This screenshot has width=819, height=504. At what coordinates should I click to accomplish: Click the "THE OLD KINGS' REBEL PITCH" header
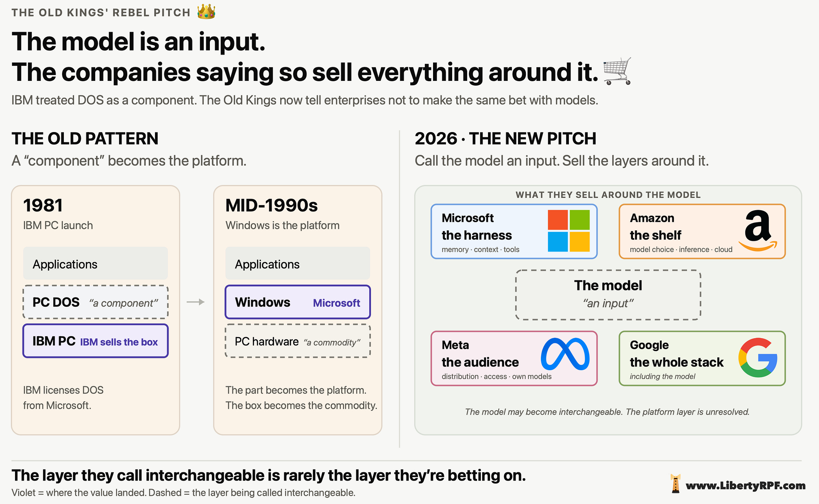point(101,13)
